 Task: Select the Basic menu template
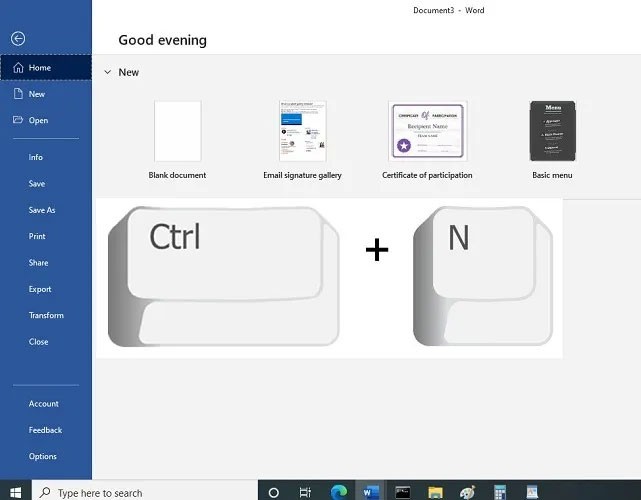(x=552, y=131)
